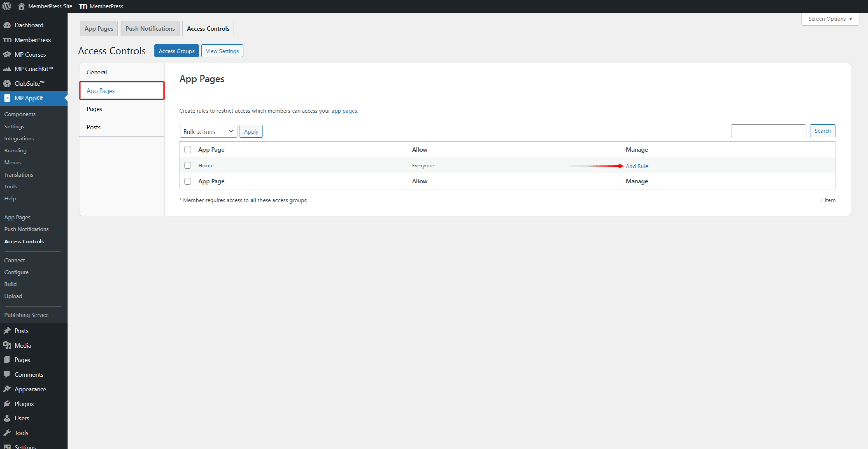
Task: Click the MP Courses icon in sidebar
Action: [7, 54]
